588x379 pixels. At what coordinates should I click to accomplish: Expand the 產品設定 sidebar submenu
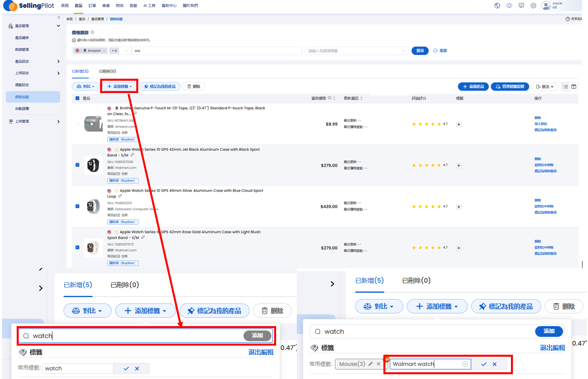pyautogui.click(x=58, y=61)
